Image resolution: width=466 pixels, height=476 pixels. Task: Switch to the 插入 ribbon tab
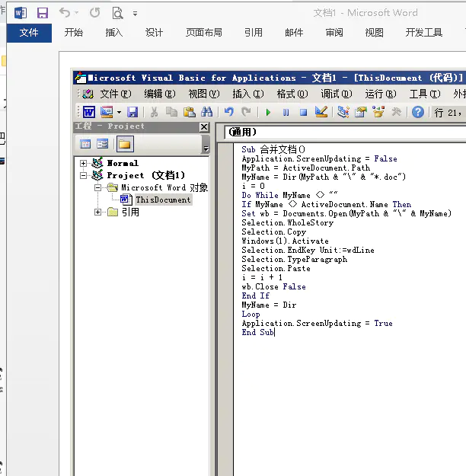point(114,33)
